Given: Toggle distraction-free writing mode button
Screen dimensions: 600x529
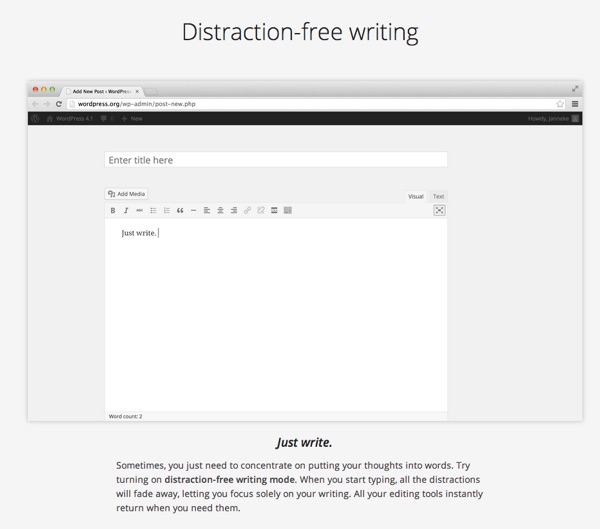Looking at the screenshot, I should tap(439, 210).
